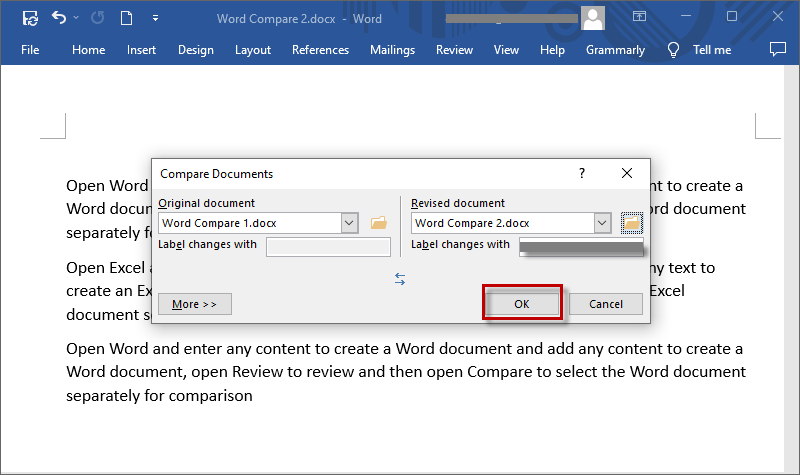Click the Tell me lightbulb icon
The height and width of the screenshot is (475, 800).
[x=673, y=50]
